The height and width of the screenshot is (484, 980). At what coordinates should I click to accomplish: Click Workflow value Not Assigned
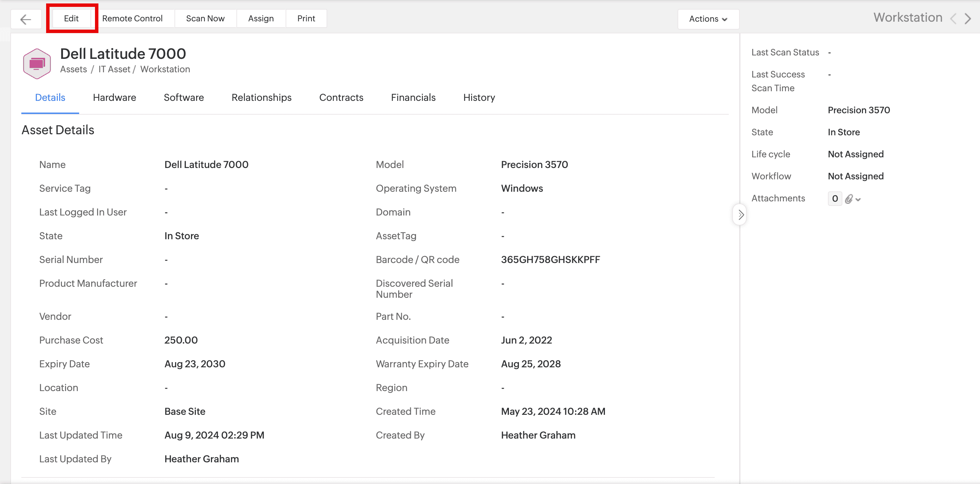[x=855, y=176]
